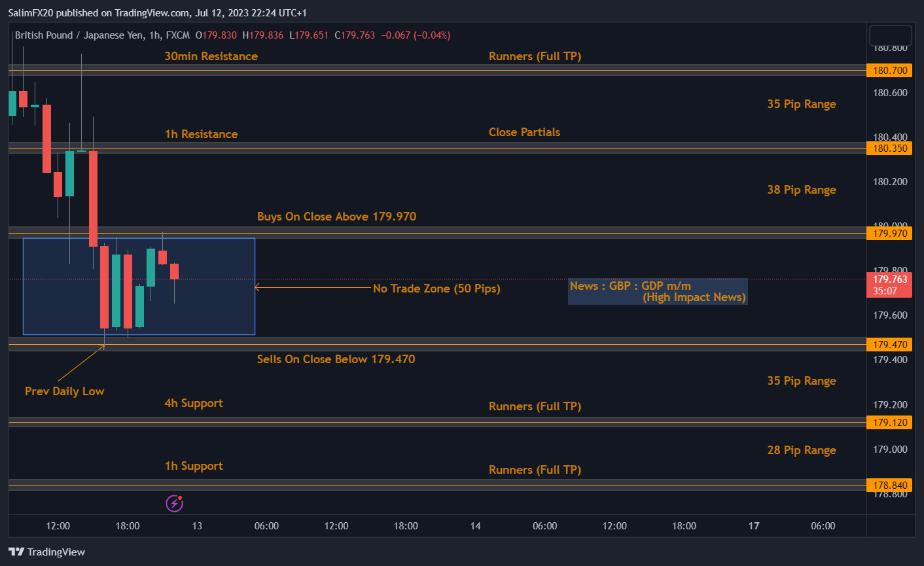
Task: Click the 179.970 price level label
Action: click(x=889, y=234)
